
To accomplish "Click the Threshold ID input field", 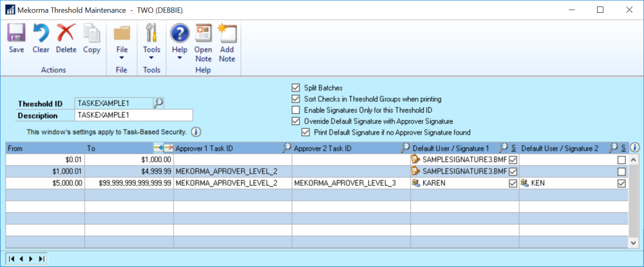I will point(114,103).
